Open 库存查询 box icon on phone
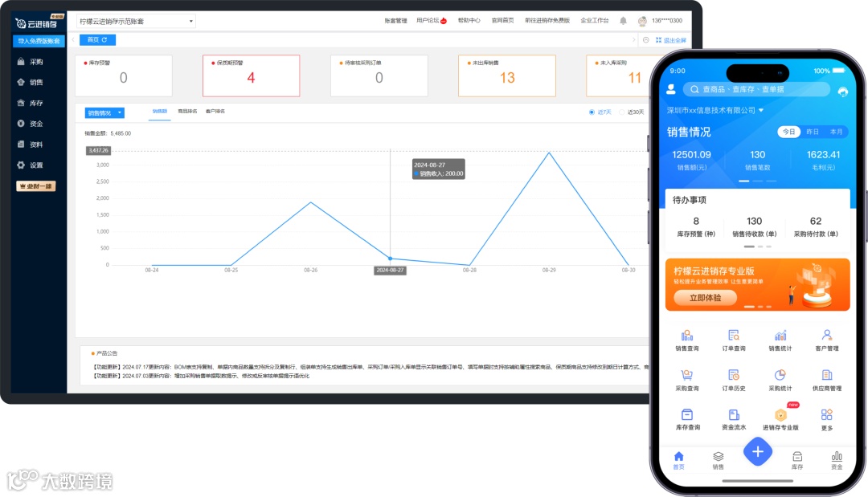Image resolution: width=868 pixels, height=497 pixels. click(687, 414)
